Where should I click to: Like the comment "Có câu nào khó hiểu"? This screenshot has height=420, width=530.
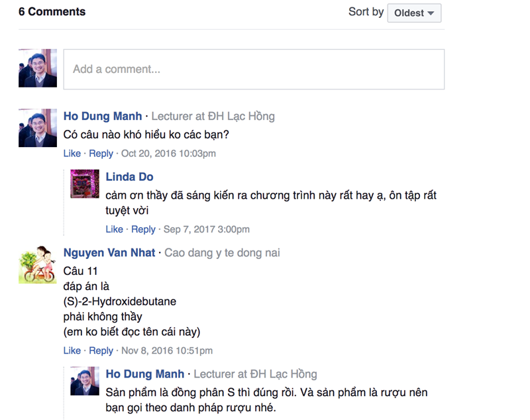(72, 154)
